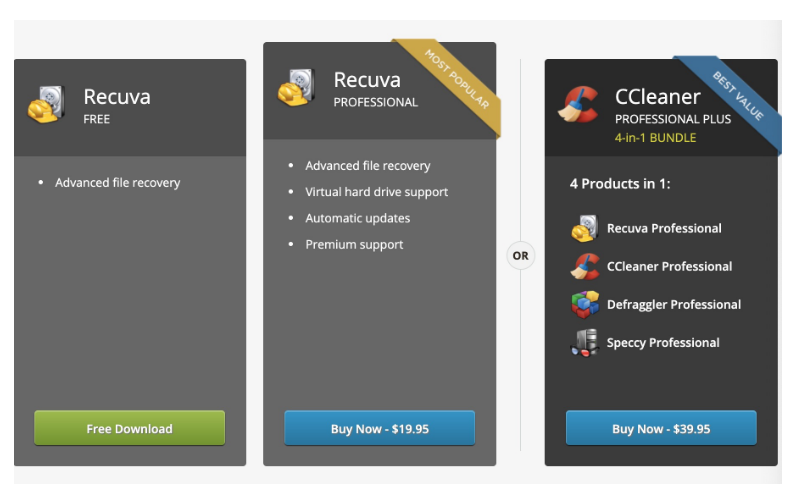
Task: Select the Recuva Professional icon in the bundle list
Action: (x=585, y=228)
